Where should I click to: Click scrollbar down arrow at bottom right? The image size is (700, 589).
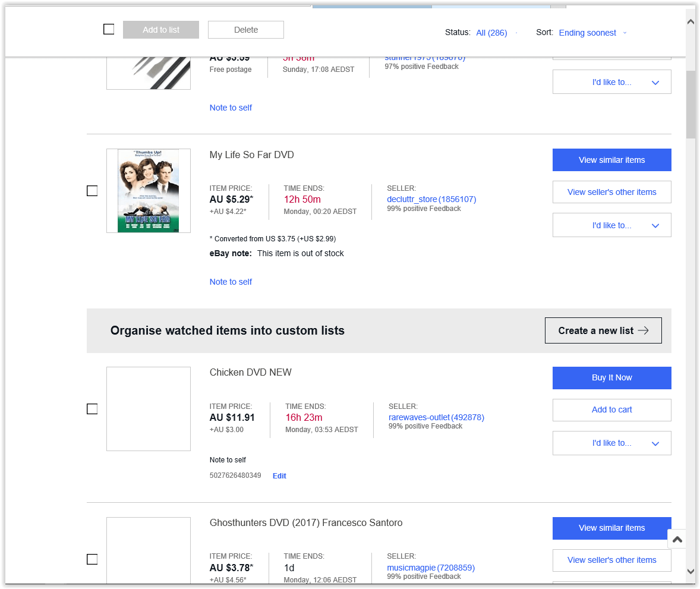coord(690,571)
